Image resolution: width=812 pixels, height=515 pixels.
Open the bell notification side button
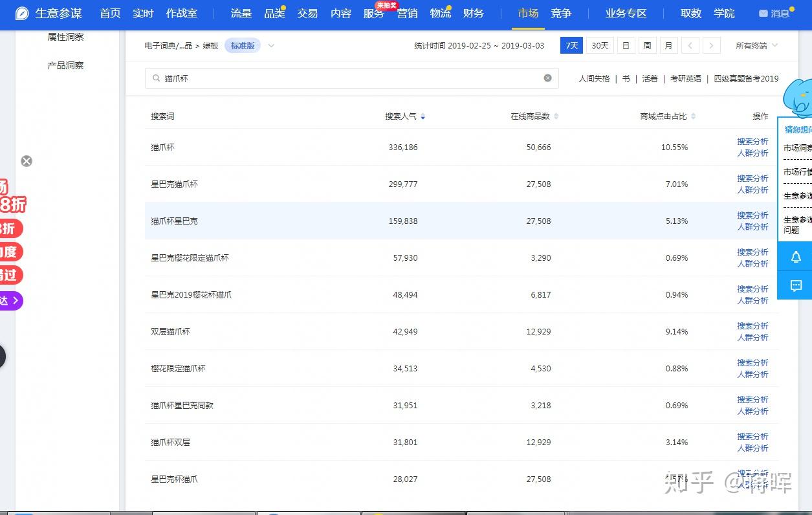pyautogui.click(x=796, y=257)
